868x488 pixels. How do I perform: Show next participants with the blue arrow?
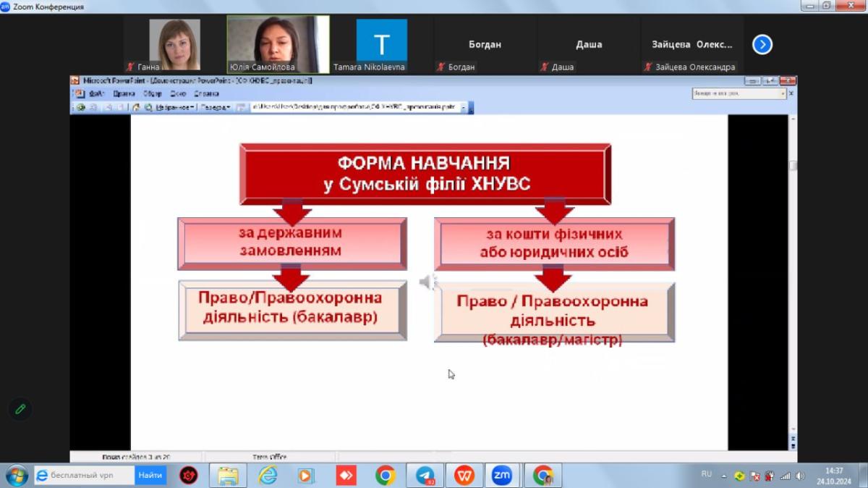[x=762, y=45]
